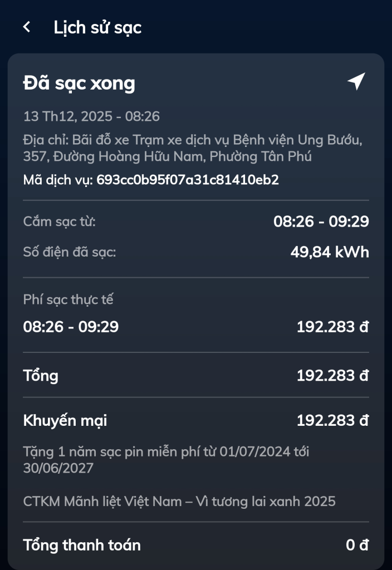Expand the Khuyến mại details section
The width and height of the screenshot is (392, 570).
coord(194,421)
